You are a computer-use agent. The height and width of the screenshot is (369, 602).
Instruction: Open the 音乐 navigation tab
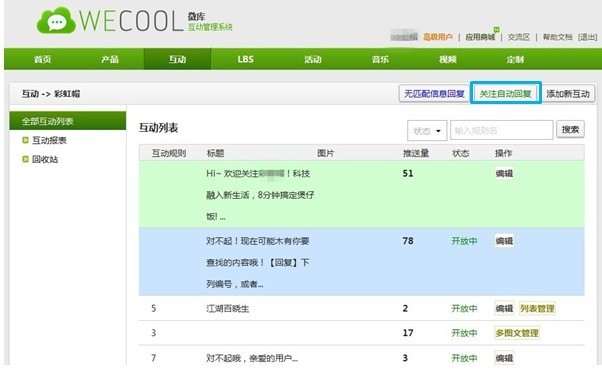[x=380, y=59]
